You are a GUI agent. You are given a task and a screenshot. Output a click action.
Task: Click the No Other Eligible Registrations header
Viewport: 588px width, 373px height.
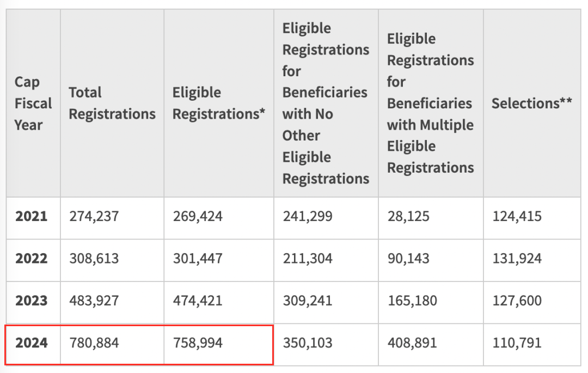click(x=326, y=103)
